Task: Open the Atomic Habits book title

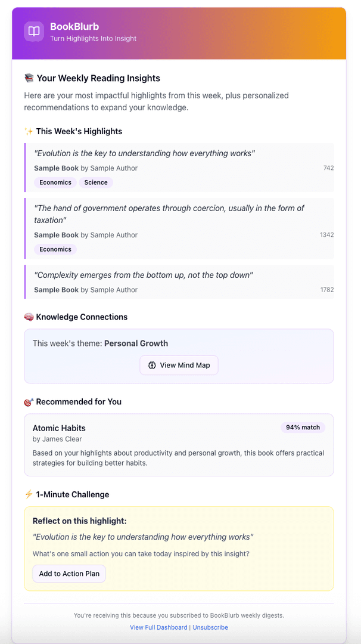Action: point(59,428)
